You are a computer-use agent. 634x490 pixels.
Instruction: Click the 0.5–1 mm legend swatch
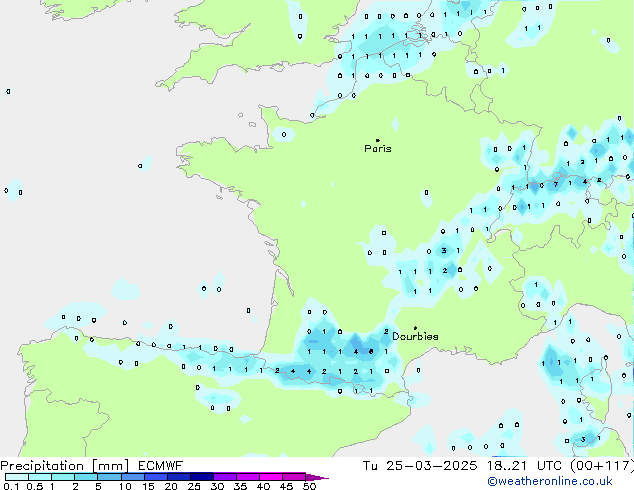pos(40,477)
